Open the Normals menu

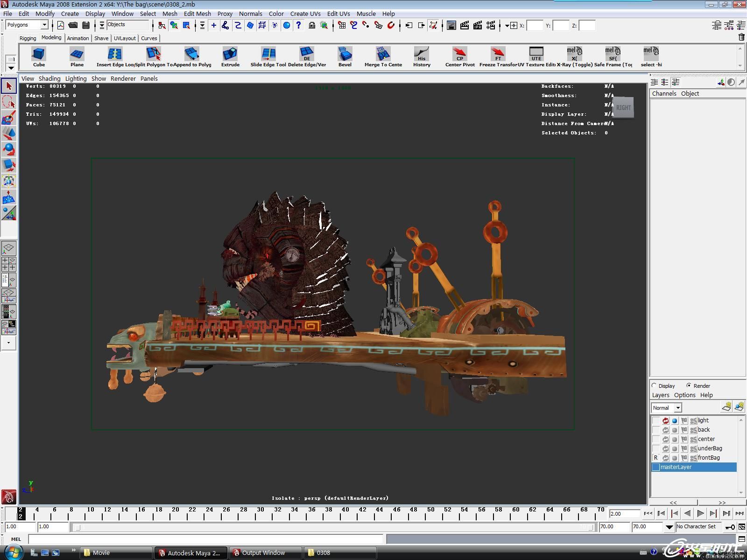point(251,14)
